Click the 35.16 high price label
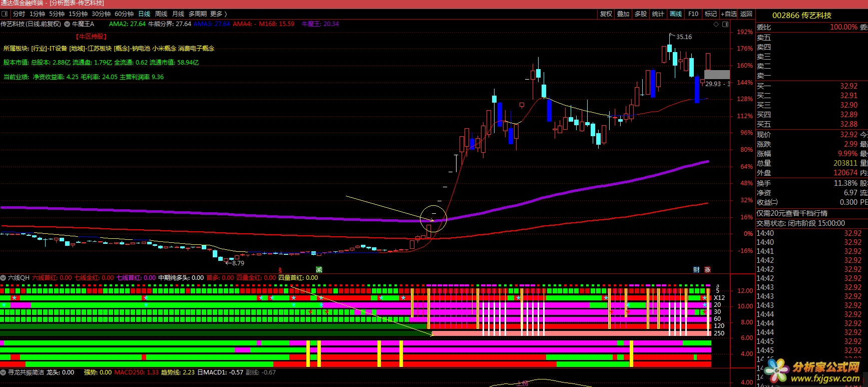Screen dimensions: 868x387 tap(684, 37)
